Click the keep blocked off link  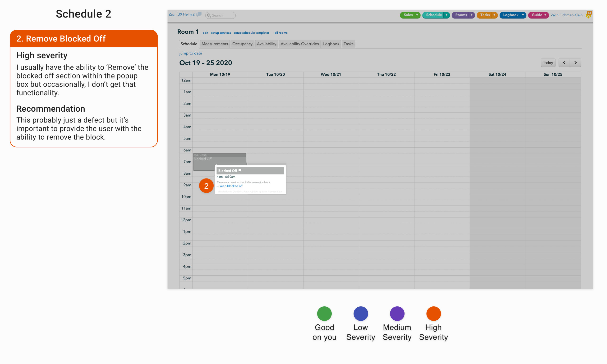pyautogui.click(x=231, y=186)
